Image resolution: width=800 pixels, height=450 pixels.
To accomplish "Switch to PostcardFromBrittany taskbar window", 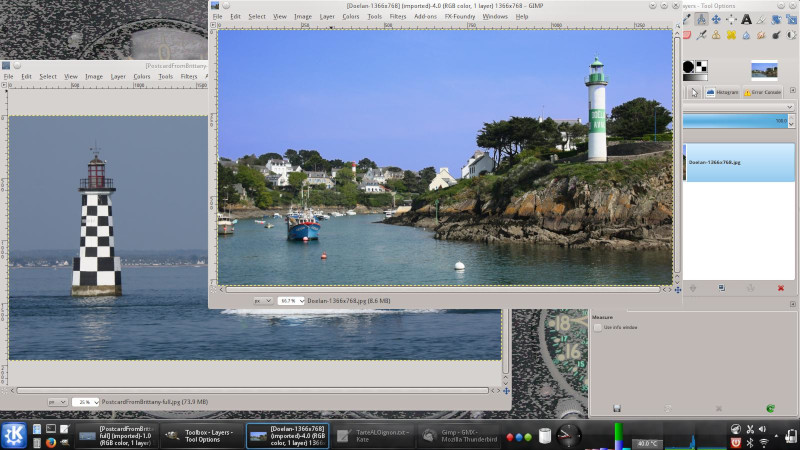I will coord(117,436).
